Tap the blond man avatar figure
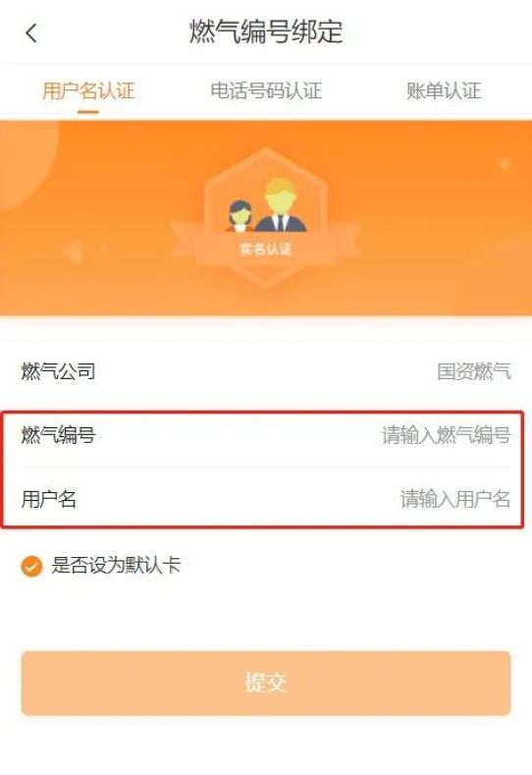This screenshot has height=775, width=532. coord(280,205)
